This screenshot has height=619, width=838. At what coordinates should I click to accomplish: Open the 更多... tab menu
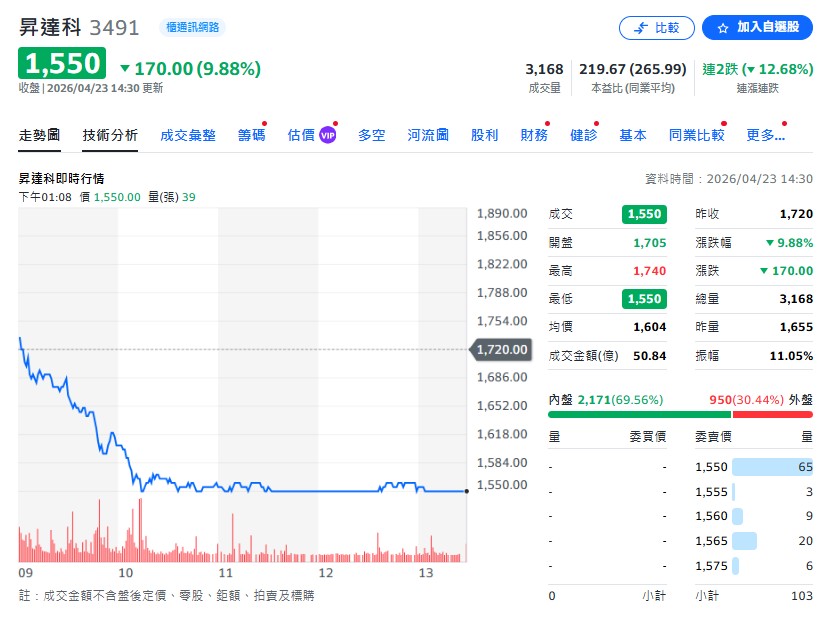pyautogui.click(x=765, y=135)
